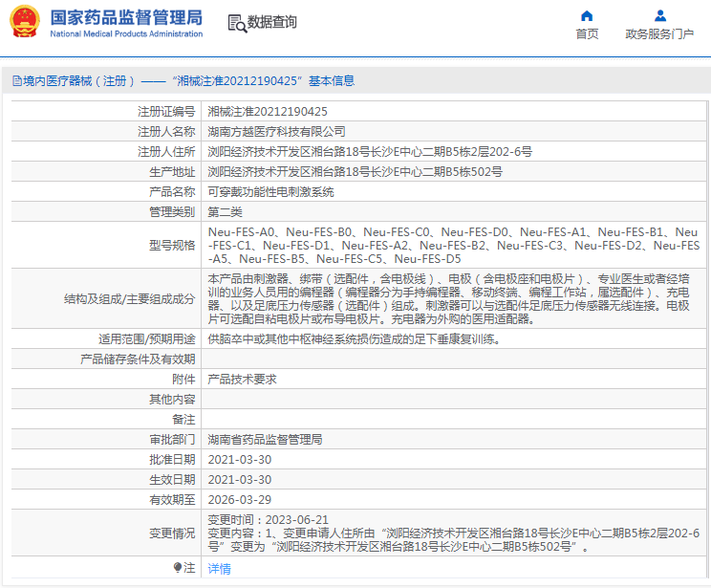The height and width of the screenshot is (588, 711).
Task: Click the 备注 row label
Action: 183,419
